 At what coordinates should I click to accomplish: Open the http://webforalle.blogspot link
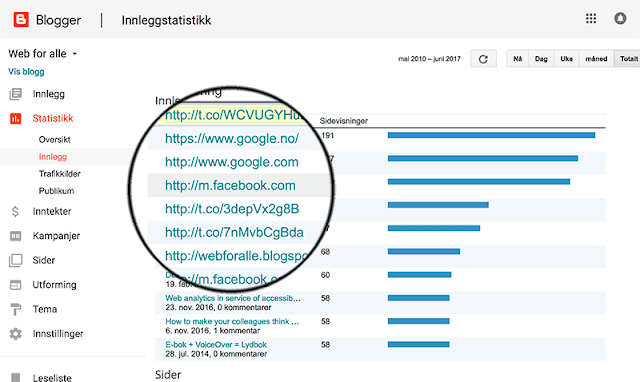237,256
